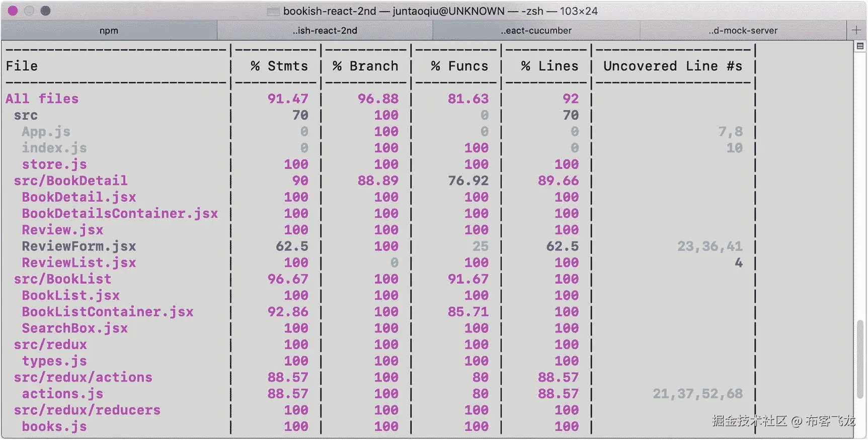868x440 pixels.
Task: Click the 0 branch value of ReviewList.jsx
Action: [394, 262]
